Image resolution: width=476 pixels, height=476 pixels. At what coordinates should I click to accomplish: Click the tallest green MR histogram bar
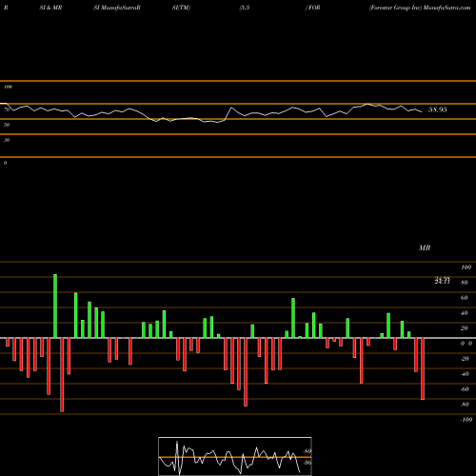pyautogui.click(x=55, y=307)
